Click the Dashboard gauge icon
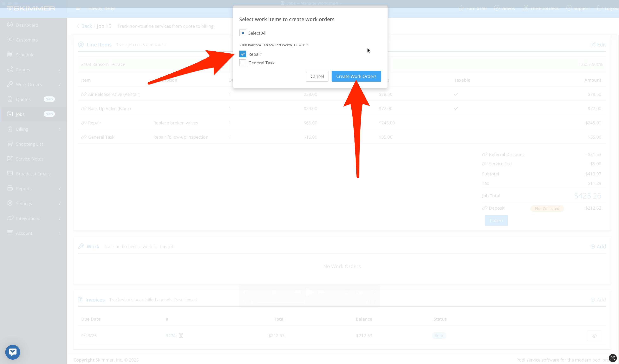 (x=10, y=25)
